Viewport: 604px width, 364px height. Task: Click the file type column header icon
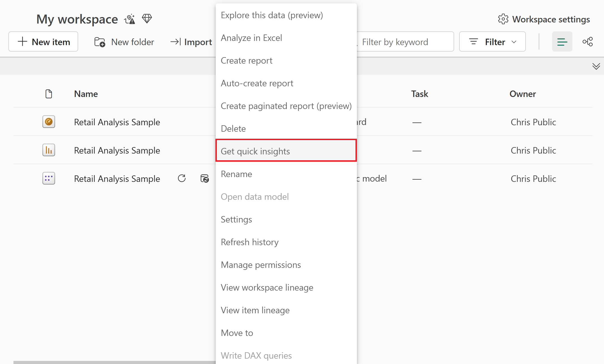pos(48,94)
